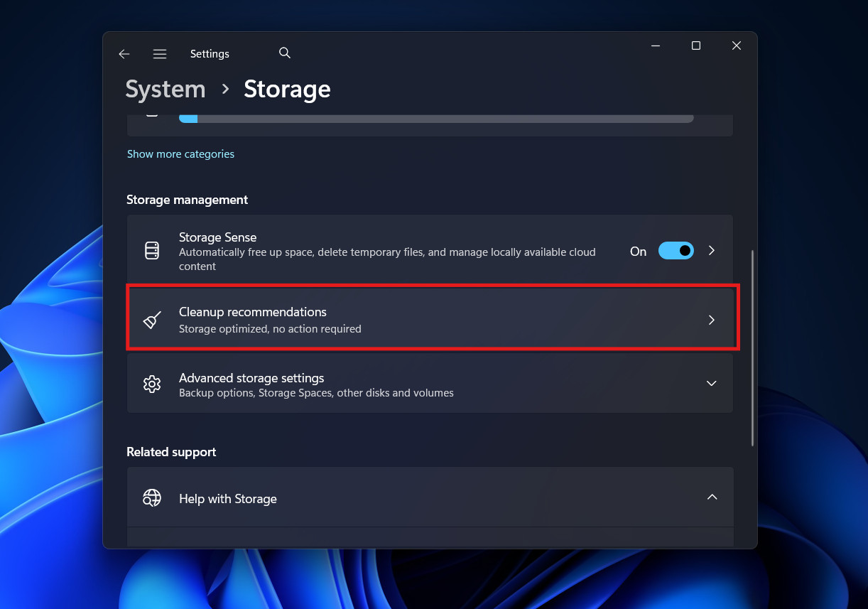Open Cleanup recommendations via its chevron
Viewport: 868px width, 609px height.
[712, 320]
